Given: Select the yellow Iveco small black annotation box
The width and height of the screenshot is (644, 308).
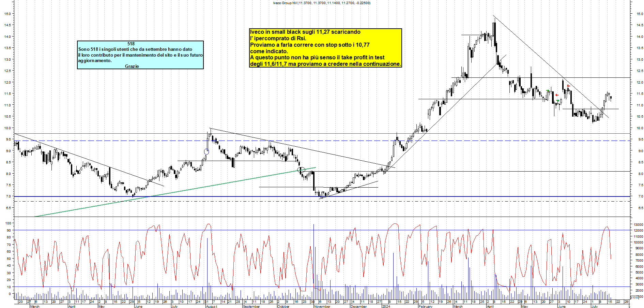Looking at the screenshot, I should [325, 48].
